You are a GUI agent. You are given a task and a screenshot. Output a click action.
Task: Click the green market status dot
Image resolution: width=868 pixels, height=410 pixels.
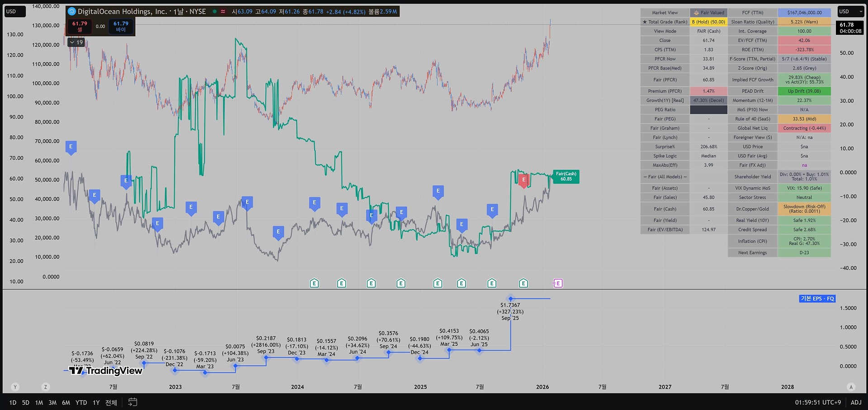click(x=214, y=11)
